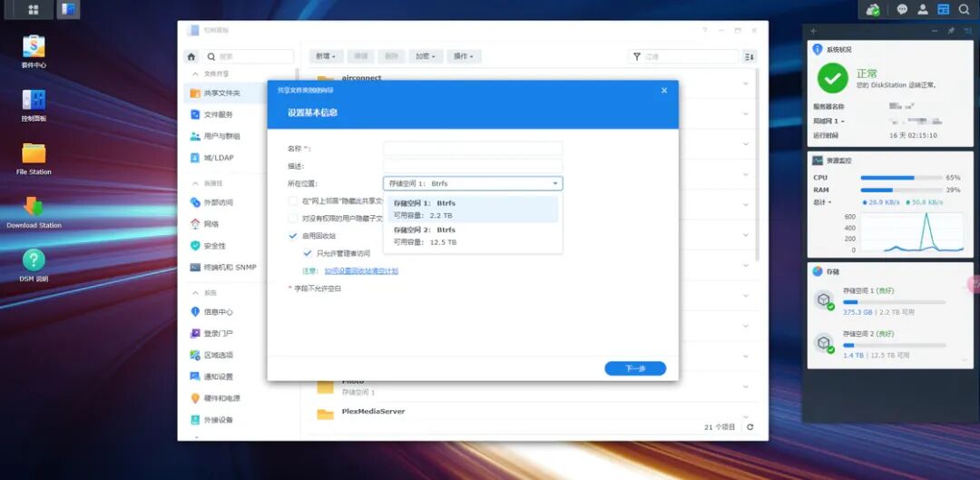Open the recycle bin emptying schedule link
Screen dimensions: 980x480
(x=361, y=270)
